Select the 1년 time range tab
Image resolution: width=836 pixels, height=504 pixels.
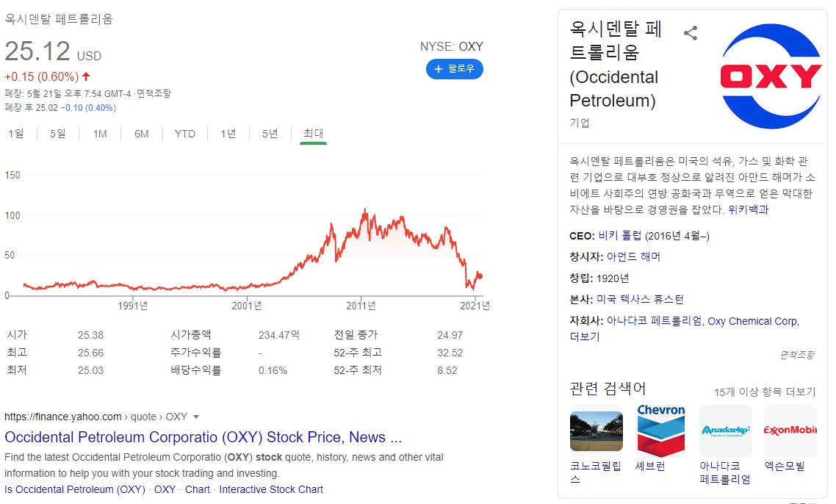(226, 134)
